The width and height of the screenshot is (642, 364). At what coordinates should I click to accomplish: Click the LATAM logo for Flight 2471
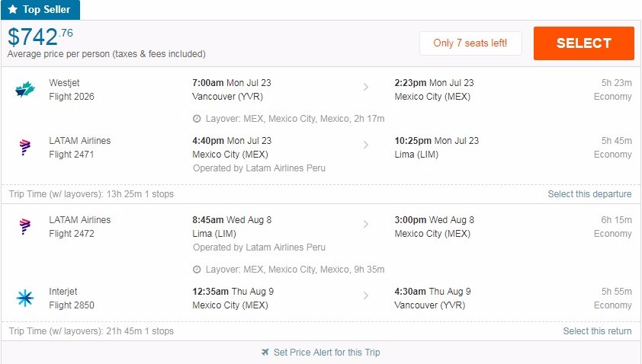(x=25, y=148)
